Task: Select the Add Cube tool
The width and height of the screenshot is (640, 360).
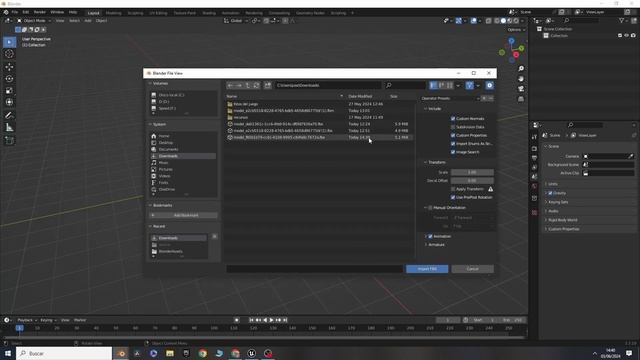Action: [9, 140]
